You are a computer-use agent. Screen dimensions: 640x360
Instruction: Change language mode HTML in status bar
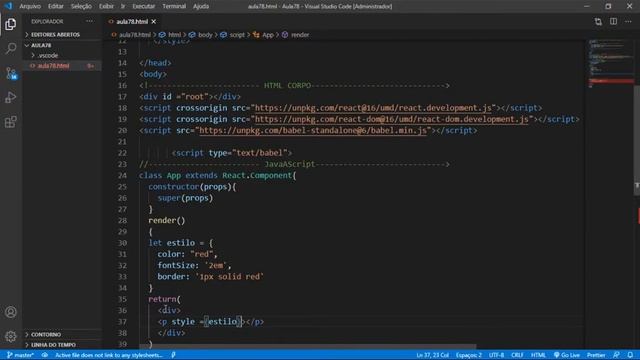click(538, 355)
